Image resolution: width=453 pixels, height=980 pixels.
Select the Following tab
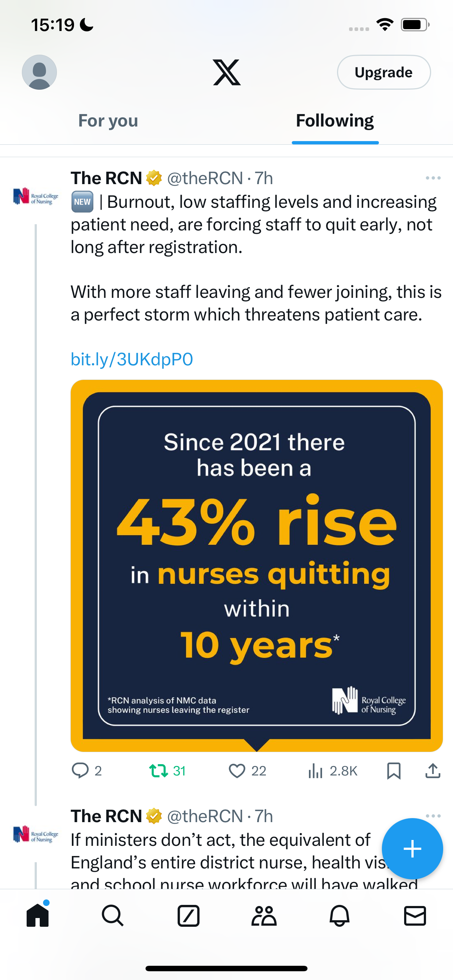coord(335,121)
